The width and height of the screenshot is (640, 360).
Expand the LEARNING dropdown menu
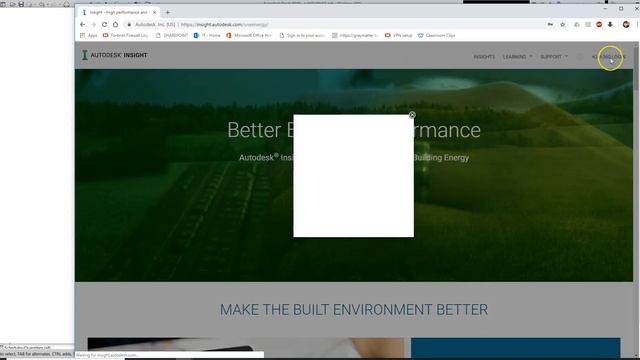(x=518, y=57)
